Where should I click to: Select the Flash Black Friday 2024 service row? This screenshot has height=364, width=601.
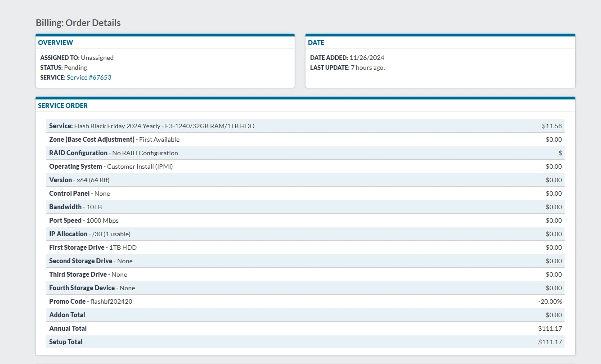click(152, 126)
